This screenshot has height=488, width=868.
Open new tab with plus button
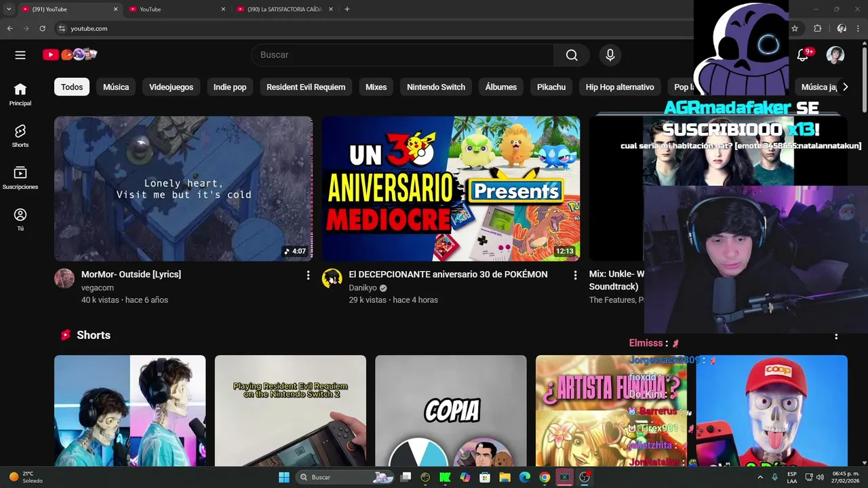(x=347, y=9)
